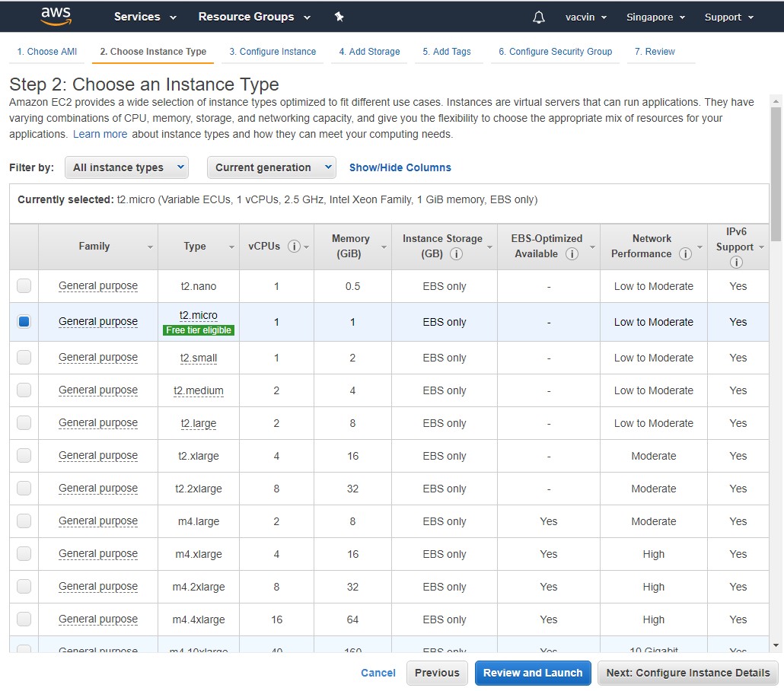Click the IPv6 Support info icon
The height and width of the screenshot is (691, 784).
735,262
